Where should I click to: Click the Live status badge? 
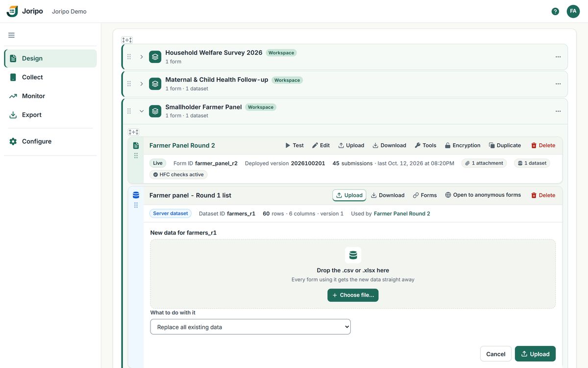[158, 163]
